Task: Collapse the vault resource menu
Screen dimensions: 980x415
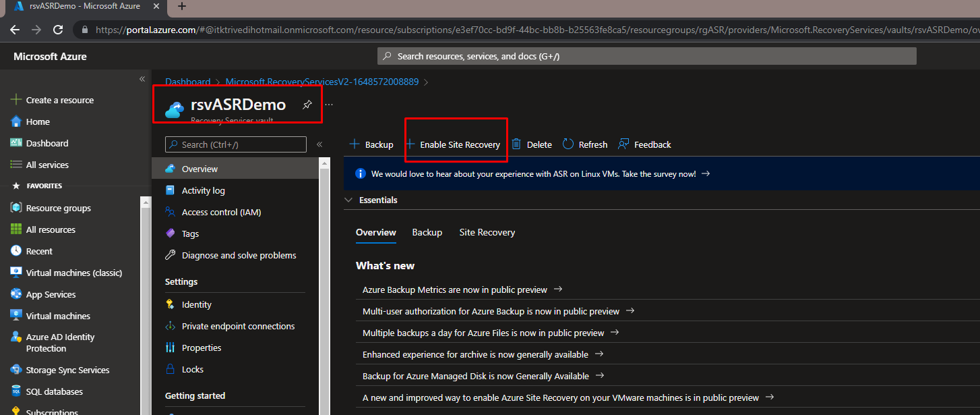Action: 319,144
